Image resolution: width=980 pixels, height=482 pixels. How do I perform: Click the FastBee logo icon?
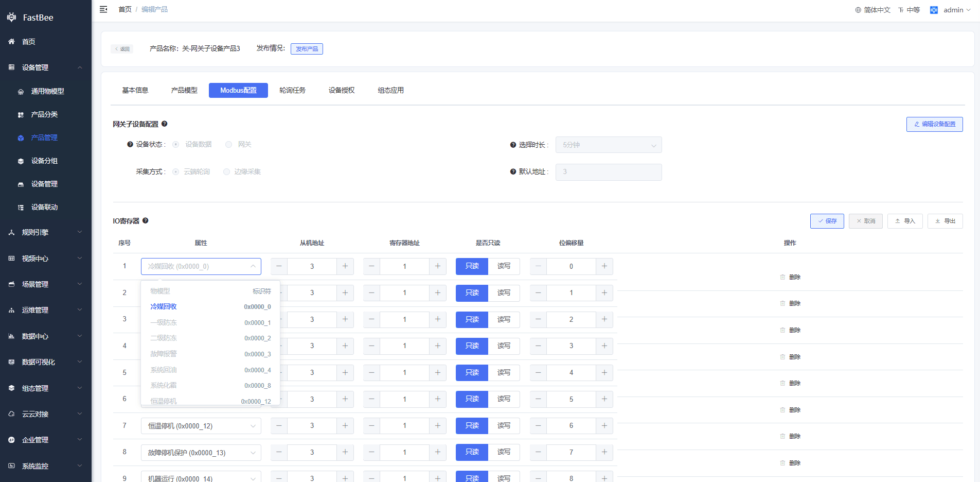click(x=11, y=17)
